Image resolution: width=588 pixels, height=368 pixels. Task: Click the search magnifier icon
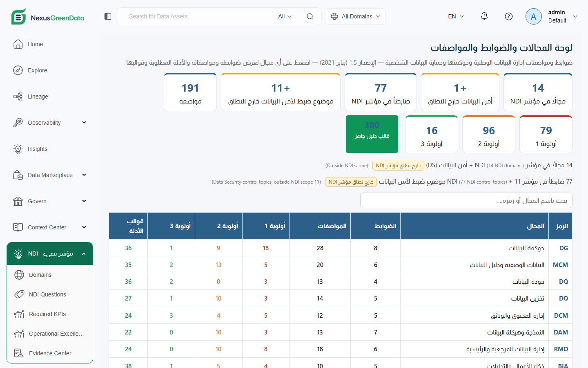click(310, 16)
